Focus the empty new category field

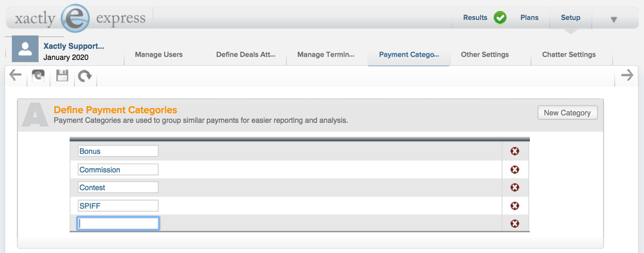click(x=118, y=223)
